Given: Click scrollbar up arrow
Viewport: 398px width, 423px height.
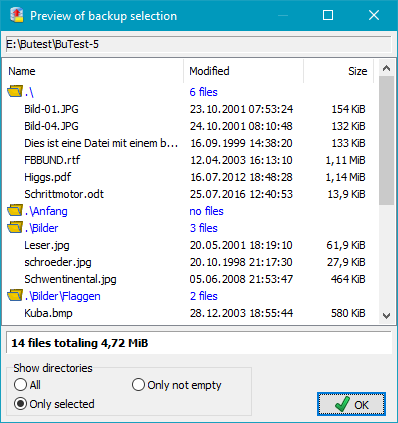Looking at the screenshot, I should [386, 68].
